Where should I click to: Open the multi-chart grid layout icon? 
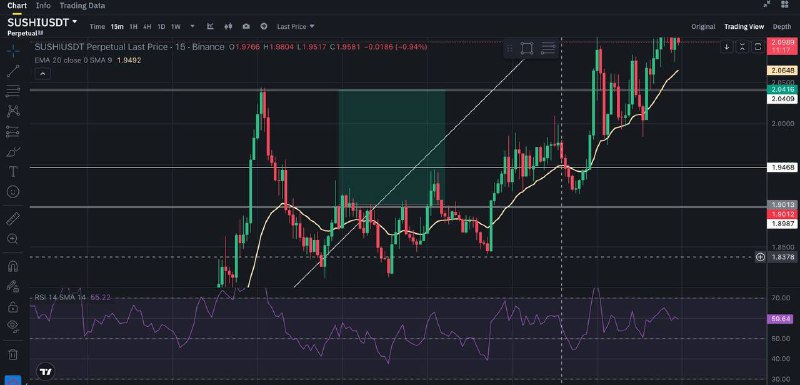[x=785, y=5]
